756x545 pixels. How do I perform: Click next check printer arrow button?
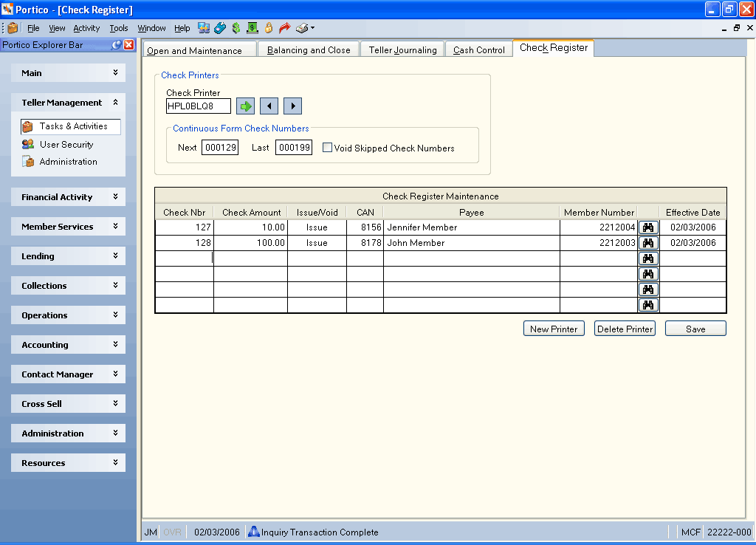tap(292, 106)
